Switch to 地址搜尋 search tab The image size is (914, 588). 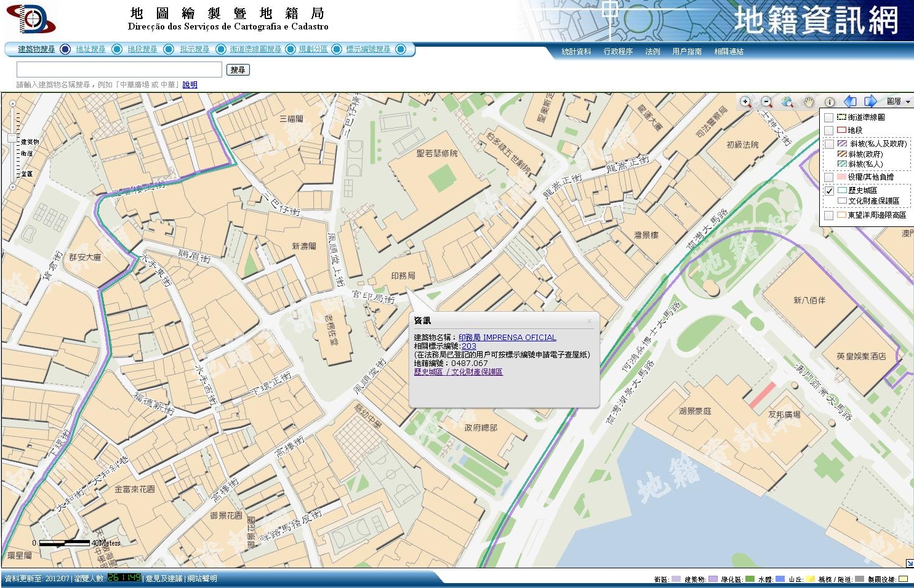point(90,49)
